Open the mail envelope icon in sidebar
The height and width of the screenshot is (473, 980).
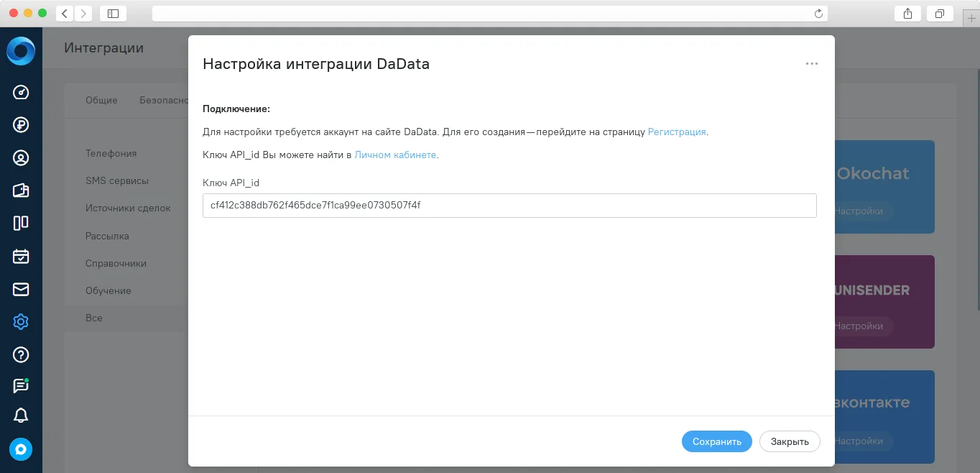(21, 289)
